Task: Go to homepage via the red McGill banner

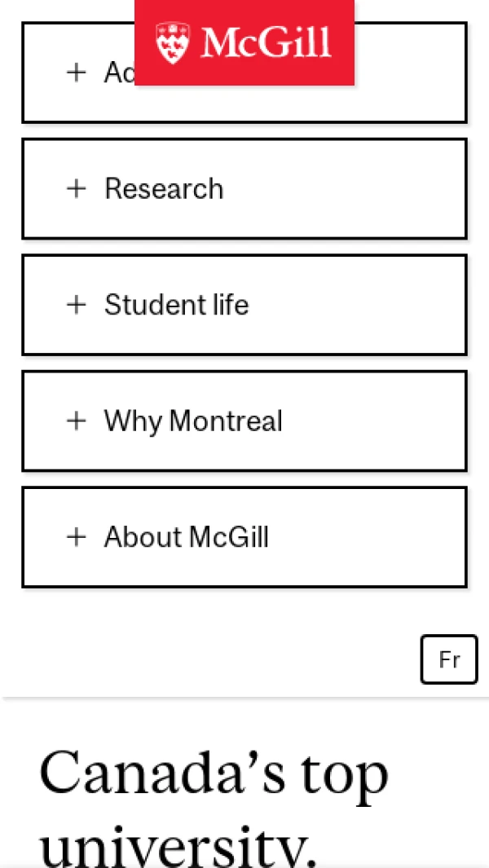Action: 244,42
